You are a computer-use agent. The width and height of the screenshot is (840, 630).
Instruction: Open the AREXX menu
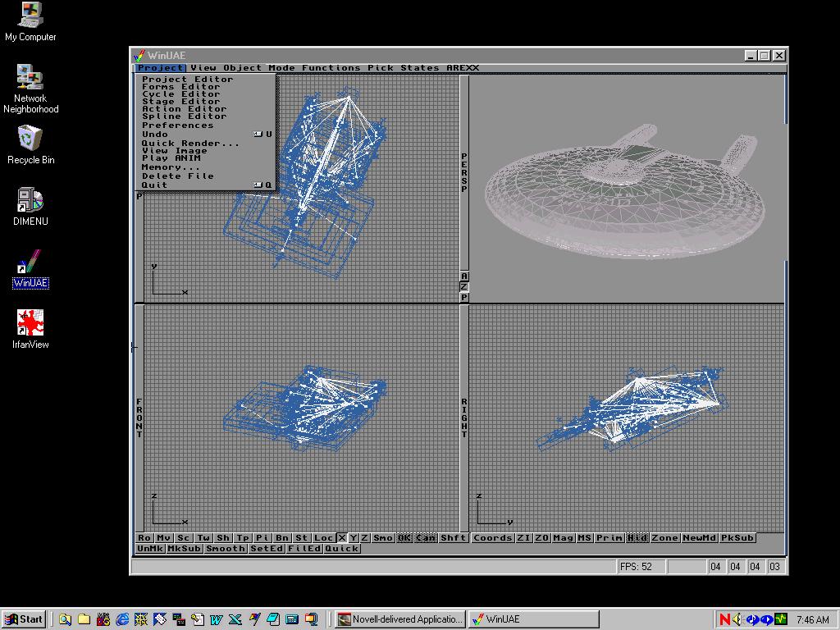point(463,68)
